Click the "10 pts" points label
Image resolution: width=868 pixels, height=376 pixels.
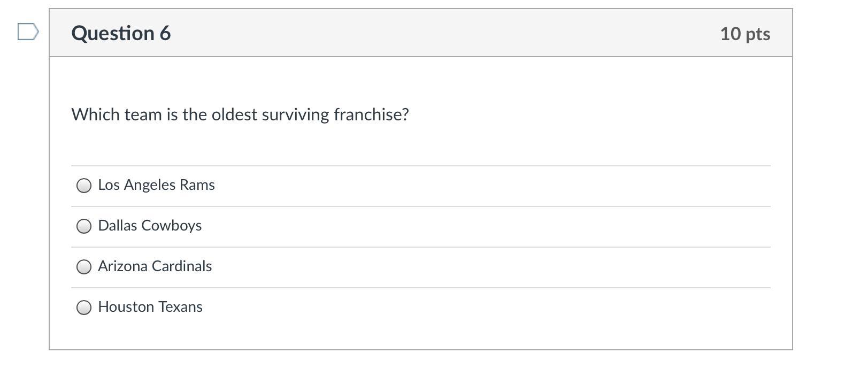coord(745,34)
